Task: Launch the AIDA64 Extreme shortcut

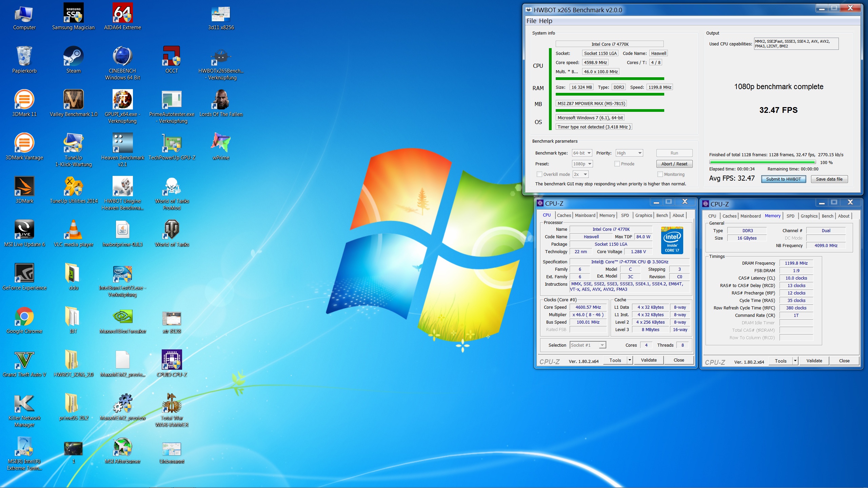Action: (122, 17)
